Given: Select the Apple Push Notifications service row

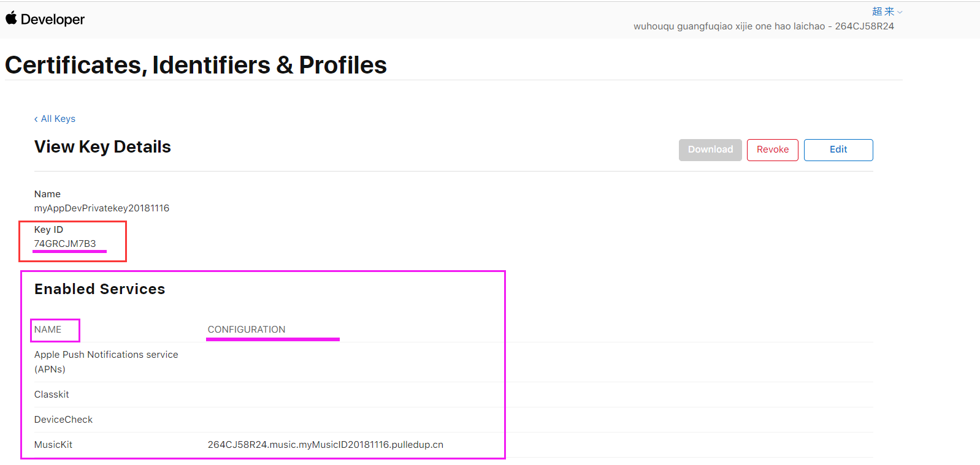Looking at the screenshot, I should pyautogui.click(x=454, y=362).
